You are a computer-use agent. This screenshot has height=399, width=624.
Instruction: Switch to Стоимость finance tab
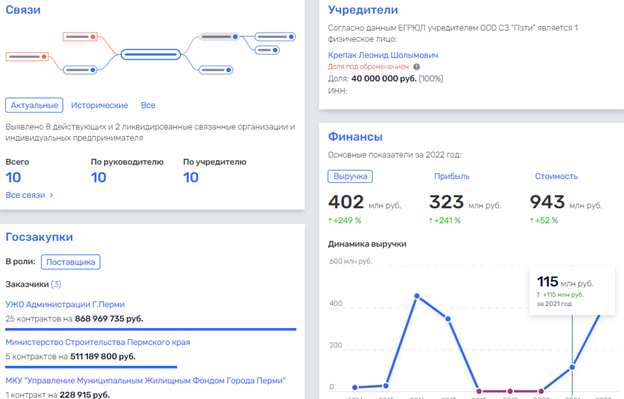(556, 176)
